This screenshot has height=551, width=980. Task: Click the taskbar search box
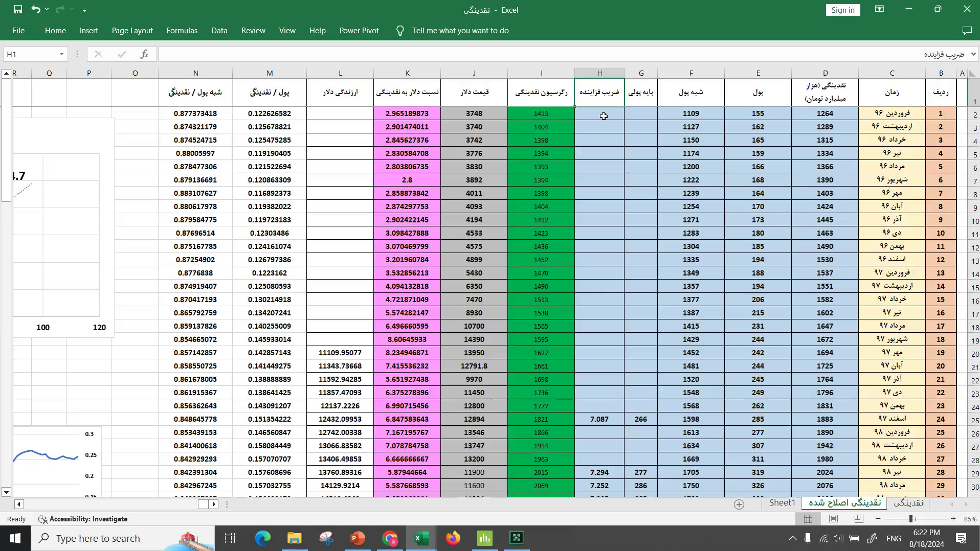point(123,538)
